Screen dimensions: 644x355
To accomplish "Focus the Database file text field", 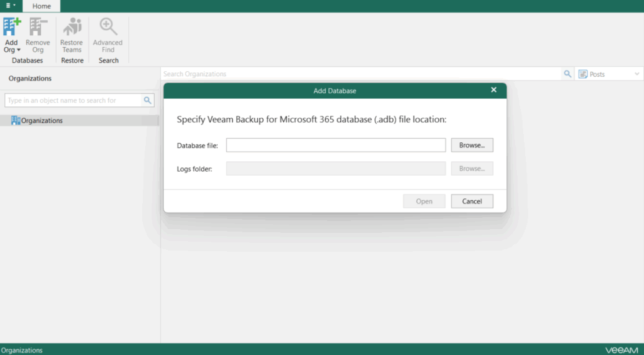I will click(336, 145).
